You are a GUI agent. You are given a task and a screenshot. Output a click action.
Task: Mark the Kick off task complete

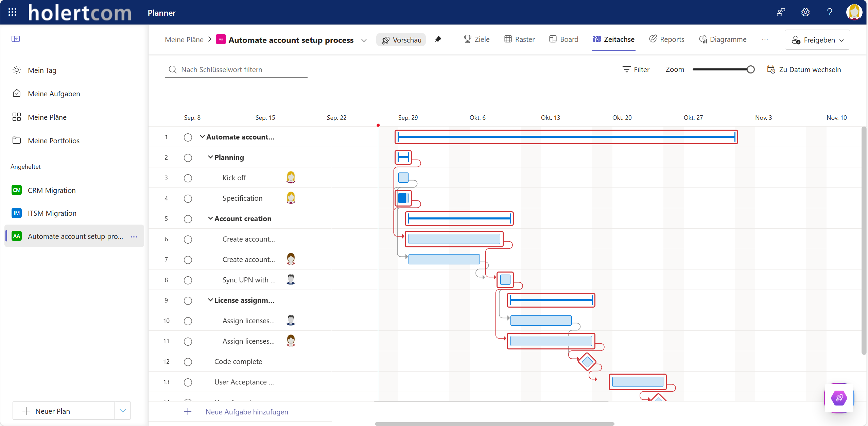[x=188, y=178]
